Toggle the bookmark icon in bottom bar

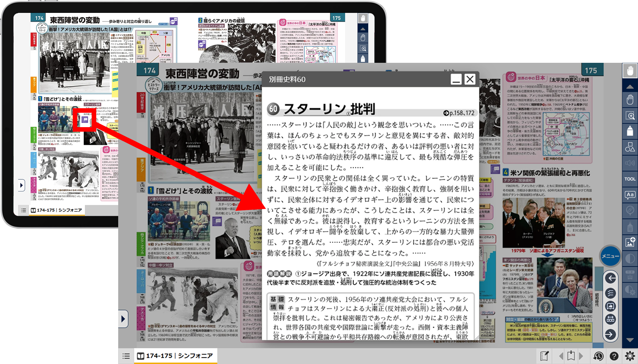click(x=571, y=356)
